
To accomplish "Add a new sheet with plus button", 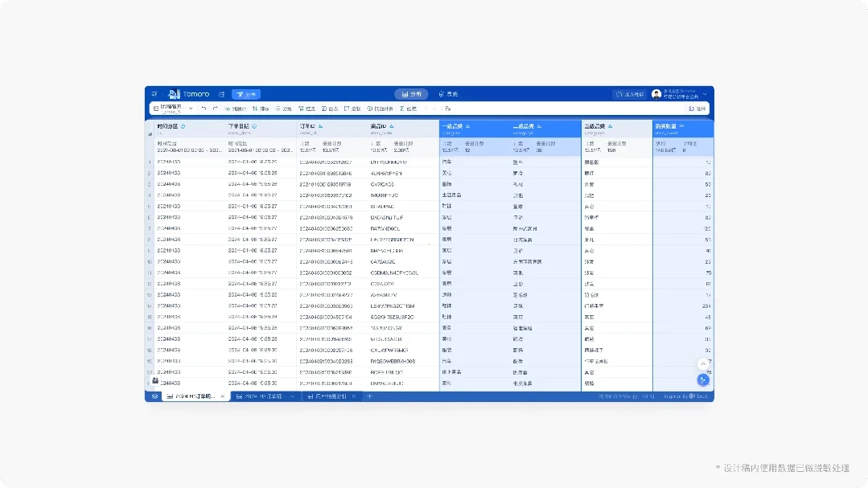I will pyautogui.click(x=370, y=396).
